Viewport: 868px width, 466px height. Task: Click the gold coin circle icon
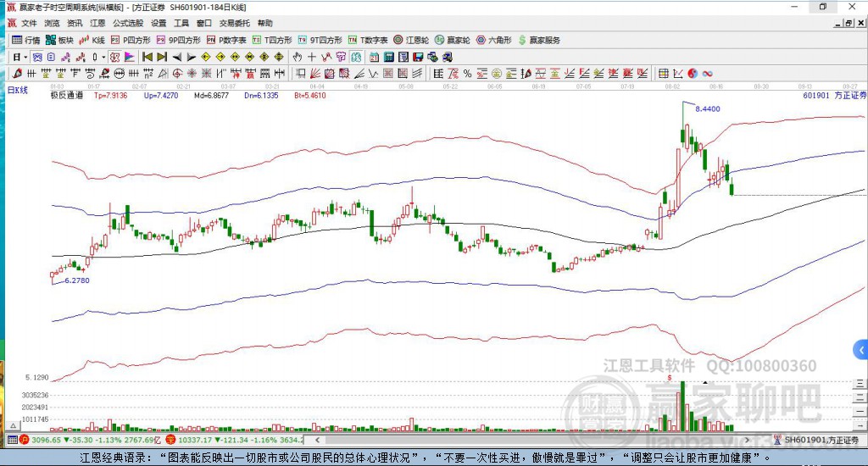[497, 73]
